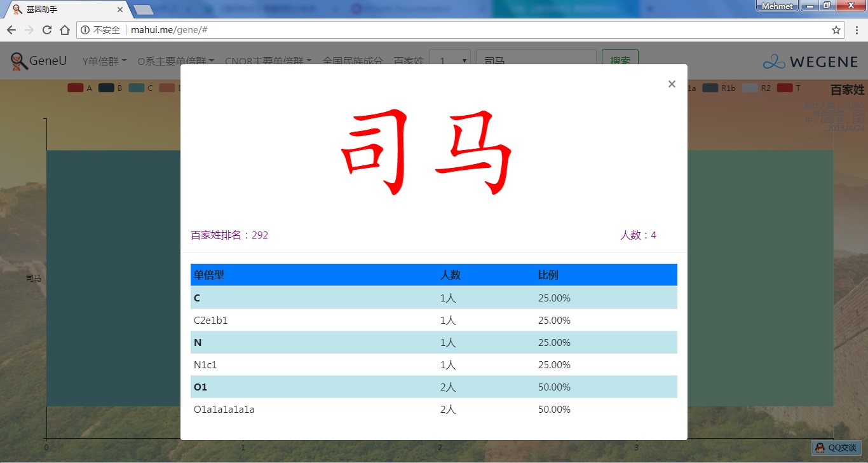Expand the Y单倍群 dropdown menu
The height and width of the screenshot is (463, 868).
click(x=105, y=61)
